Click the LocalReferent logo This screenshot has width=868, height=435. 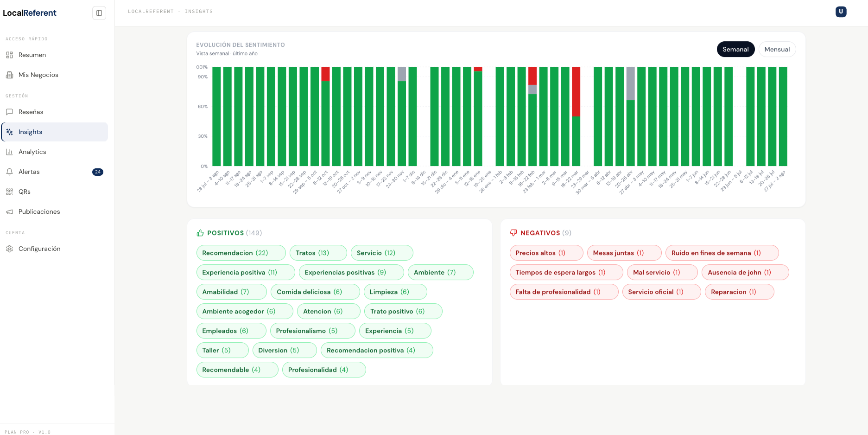(x=30, y=13)
